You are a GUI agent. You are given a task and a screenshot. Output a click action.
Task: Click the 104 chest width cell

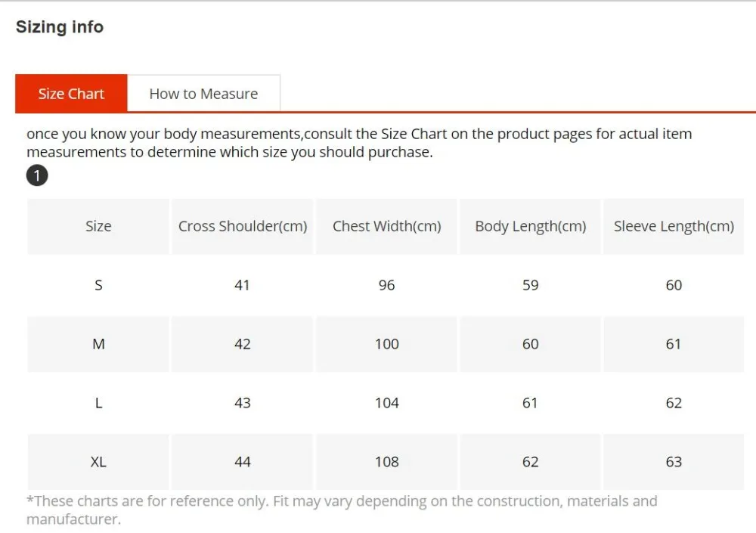386,403
